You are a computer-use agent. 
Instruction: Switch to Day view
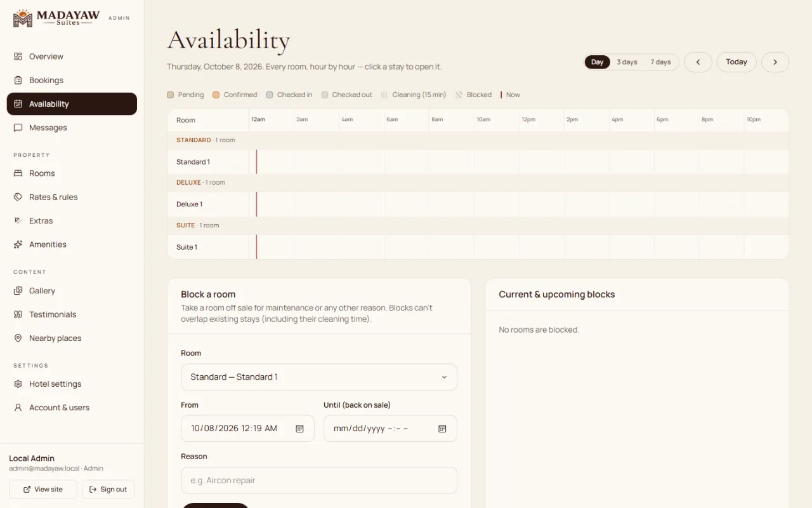point(597,62)
